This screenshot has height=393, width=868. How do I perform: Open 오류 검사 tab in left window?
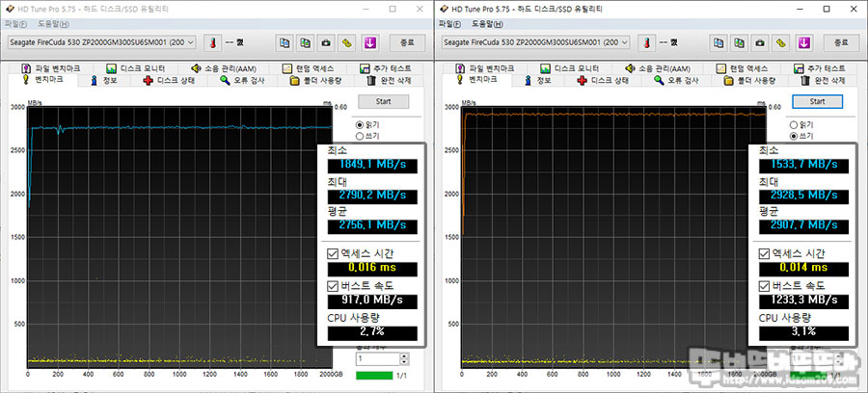click(x=242, y=81)
